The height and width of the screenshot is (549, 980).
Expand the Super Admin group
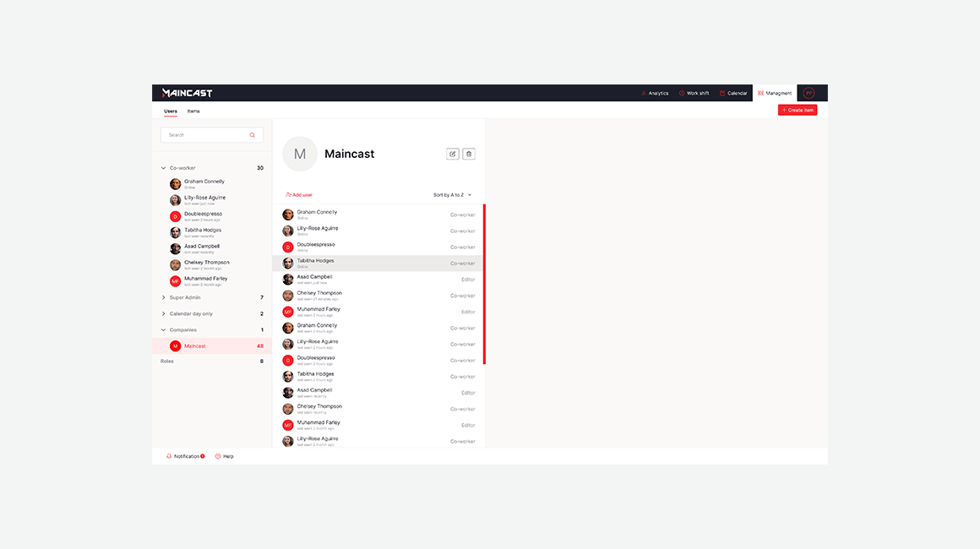(x=164, y=297)
